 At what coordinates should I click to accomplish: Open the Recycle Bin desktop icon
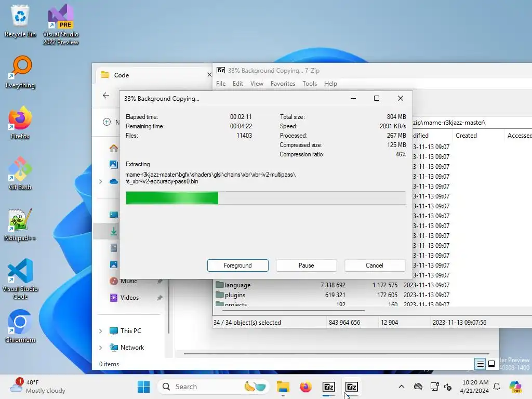[20, 21]
